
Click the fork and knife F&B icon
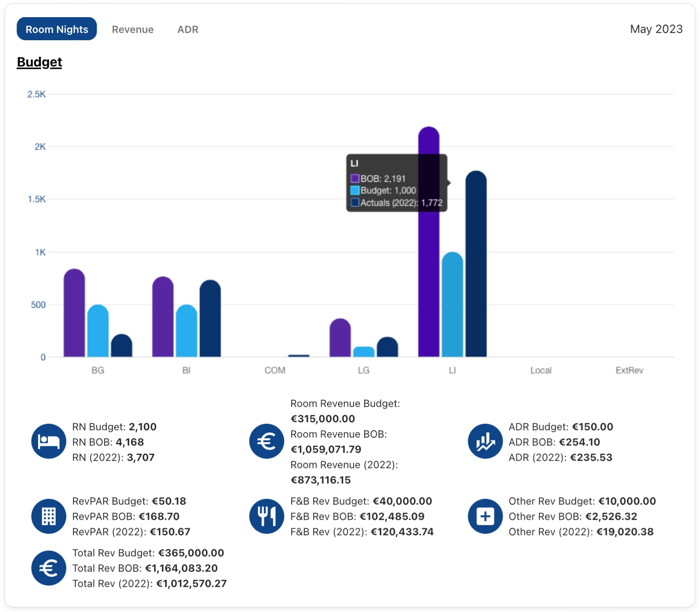[267, 516]
